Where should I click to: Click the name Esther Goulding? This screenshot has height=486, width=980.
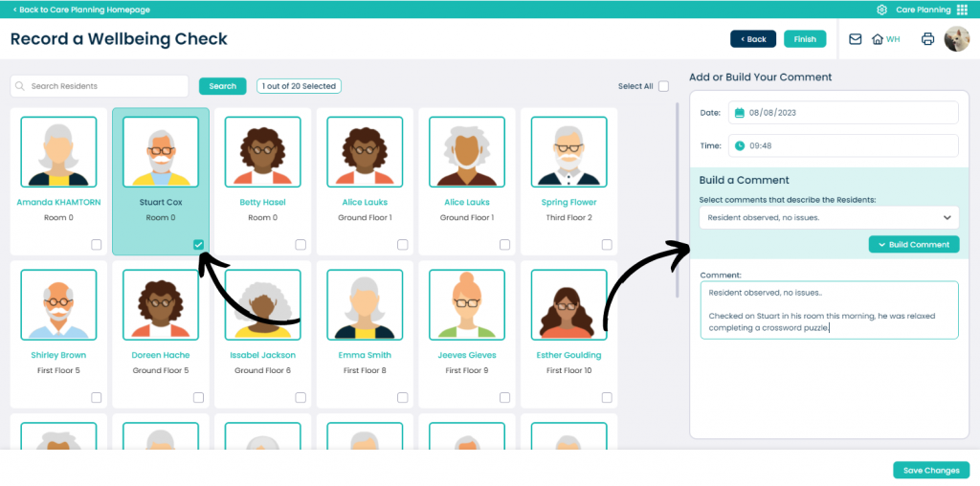pos(568,356)
